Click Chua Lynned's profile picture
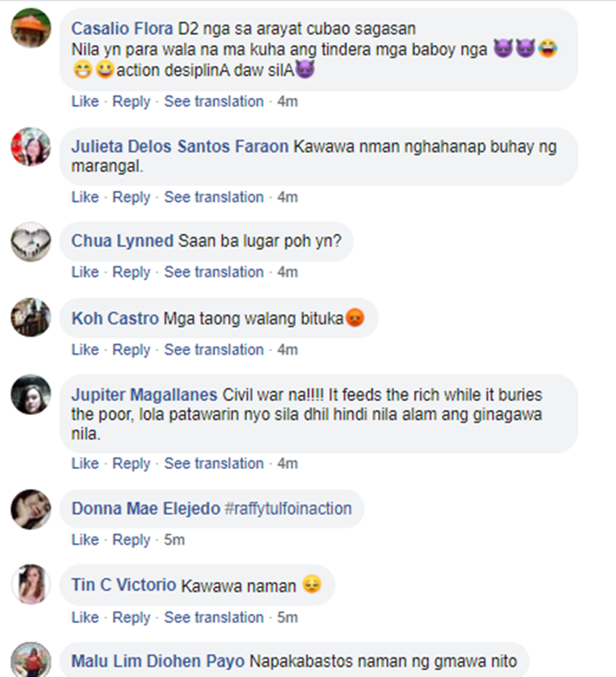The width and height of the screenshot is (616, 677). 30,242
